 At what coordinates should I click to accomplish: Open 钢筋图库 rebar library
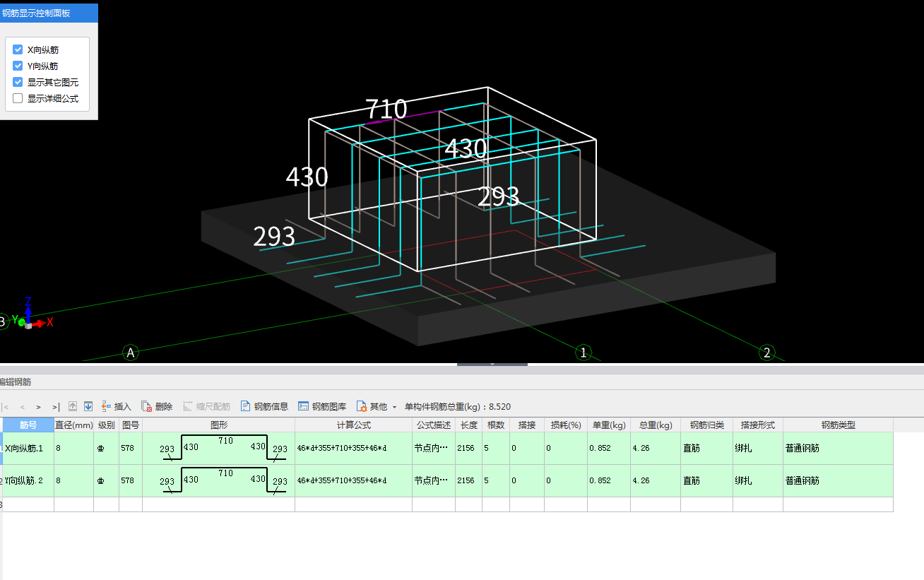322,406
